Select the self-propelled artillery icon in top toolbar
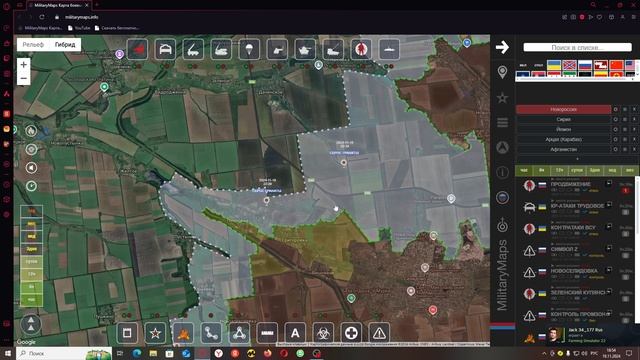640x360 pixels. coord(221,49)
